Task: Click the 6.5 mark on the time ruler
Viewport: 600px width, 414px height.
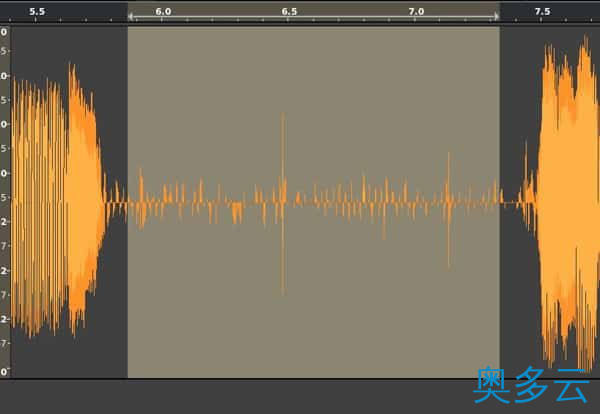Action: [289, 11]
